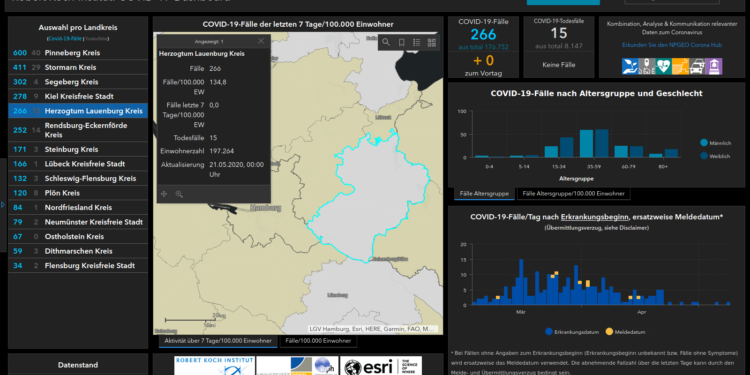The image size is (750, 375).
Task: Select Steinburg Kreis in the list
Action: (x=78, y=149)
